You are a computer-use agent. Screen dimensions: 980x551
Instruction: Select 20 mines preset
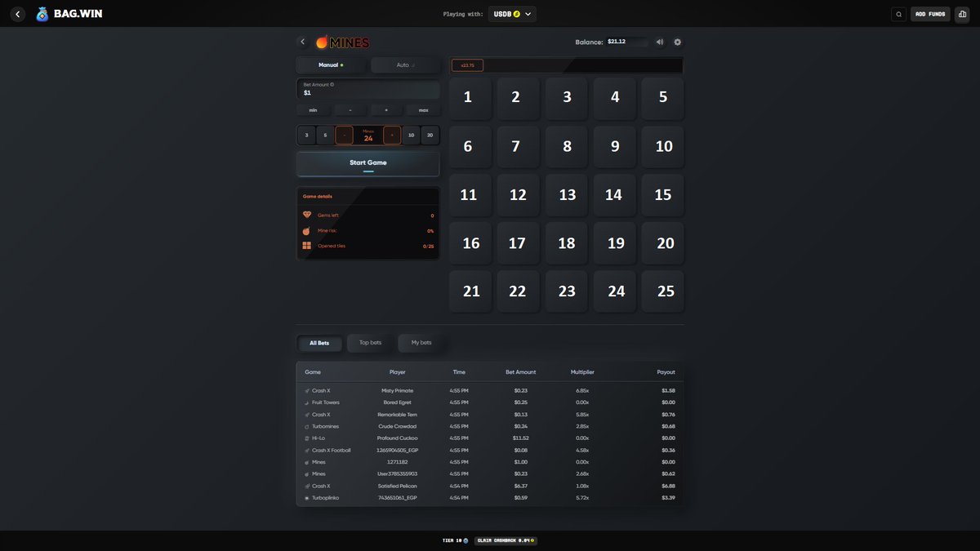pyautogui.click(x=430, y=136)
